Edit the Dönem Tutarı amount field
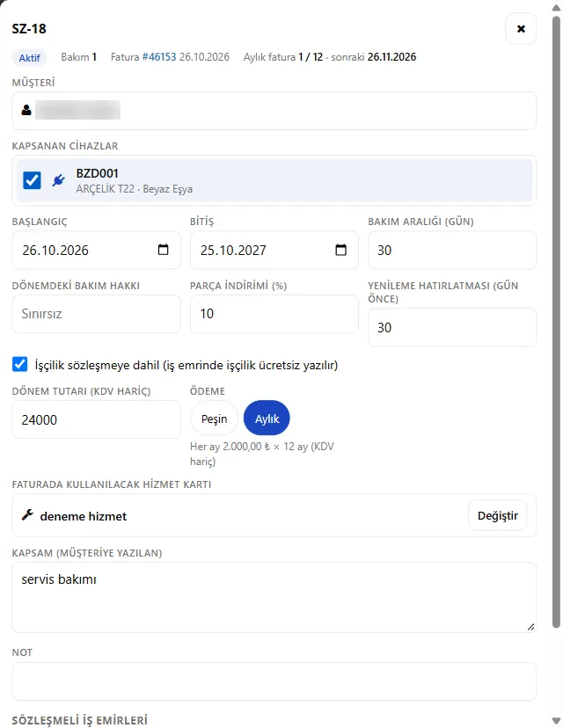This screenshot has width=563, height=728. 96,419
